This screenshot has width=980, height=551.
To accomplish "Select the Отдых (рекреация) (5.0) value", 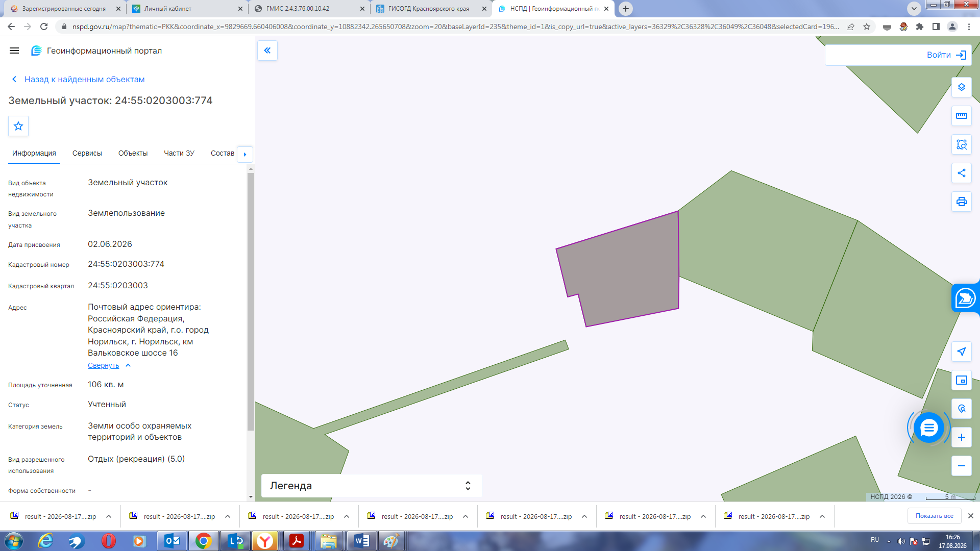I will pos(136,459).
